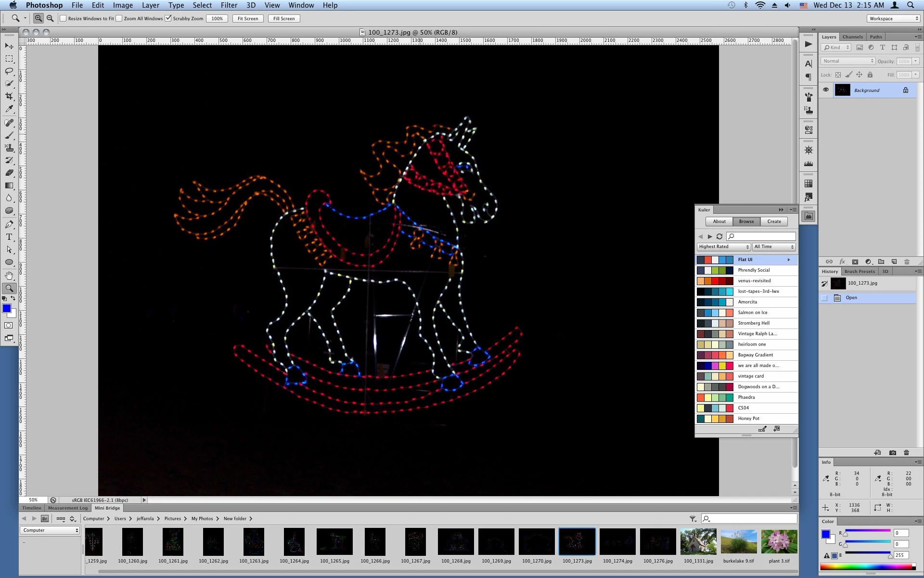Select the Lasso tool
This screenshot has width=924, height=578.
9,71
